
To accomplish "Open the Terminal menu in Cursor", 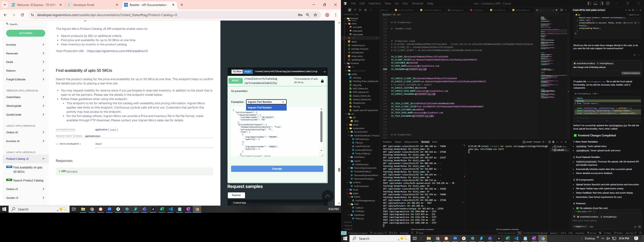I will tap(417, 4).
